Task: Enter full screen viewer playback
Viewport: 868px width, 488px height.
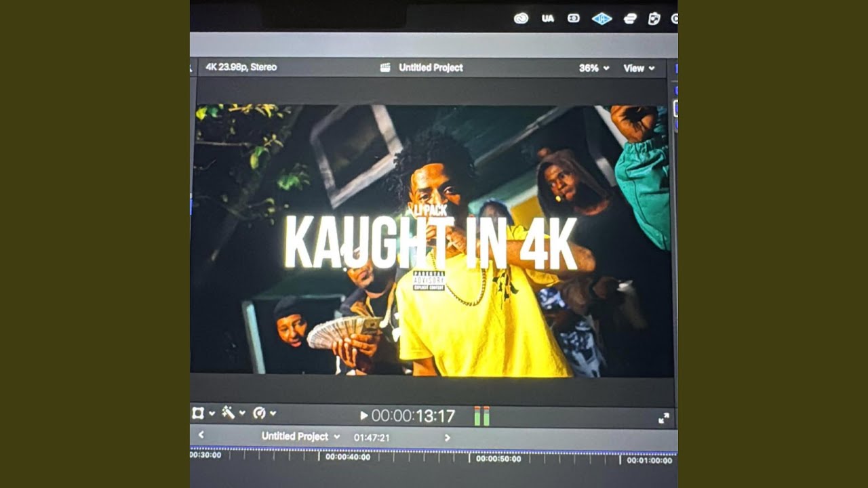Action: tap(664, 418)
